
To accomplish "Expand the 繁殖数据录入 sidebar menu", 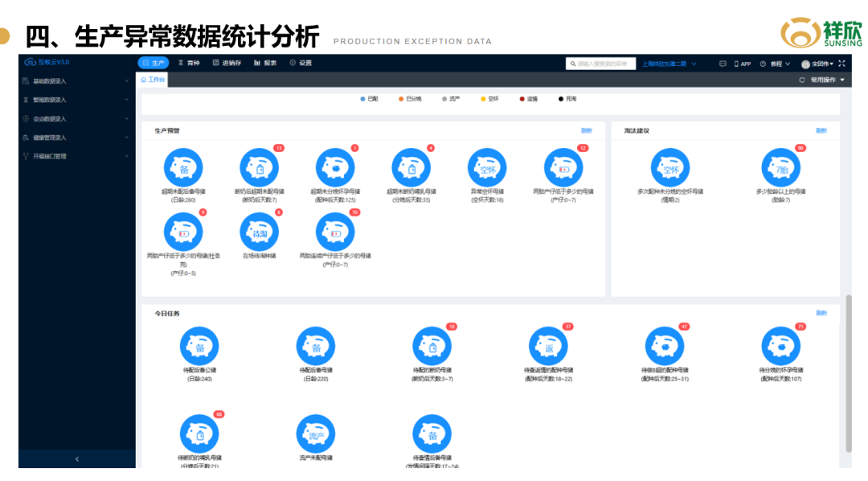I will [x=76, y=100].
